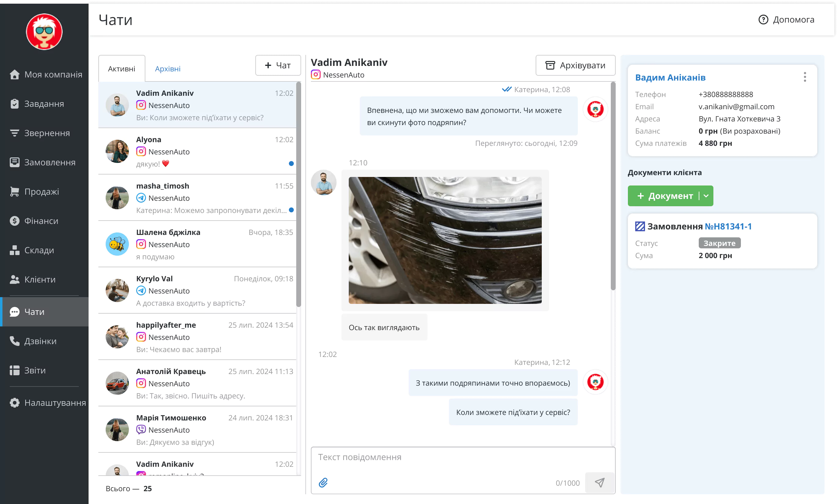Switch to Архівні tab in chat list

168,68
